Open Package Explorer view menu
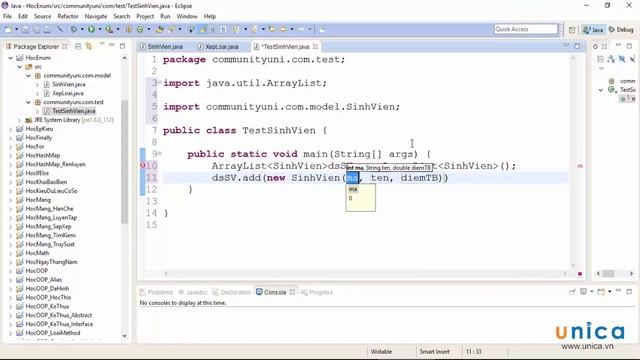Viewport: 640px width, 360px height. pyautogui.click(x=102, y=45)
